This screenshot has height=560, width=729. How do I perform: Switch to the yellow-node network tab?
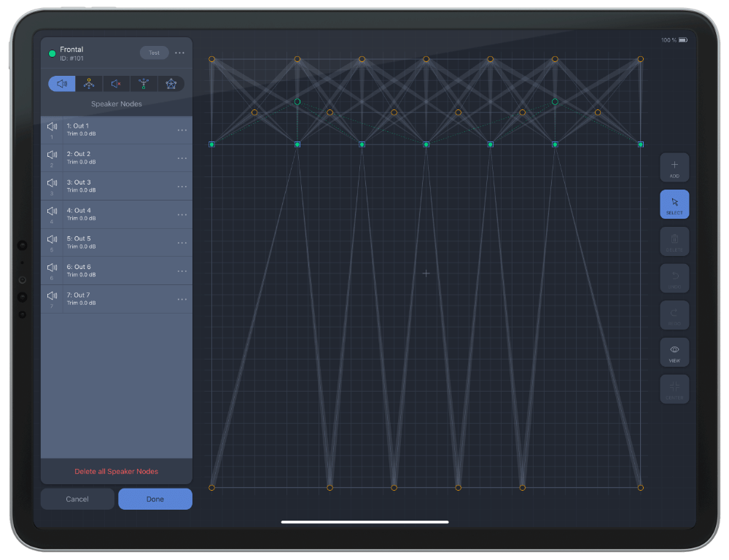[89, 84]
